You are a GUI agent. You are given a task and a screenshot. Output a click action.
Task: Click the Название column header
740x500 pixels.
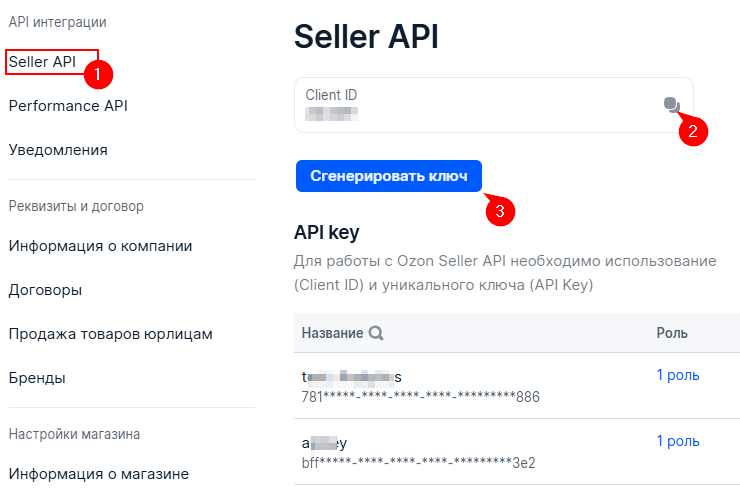point(332,333)
